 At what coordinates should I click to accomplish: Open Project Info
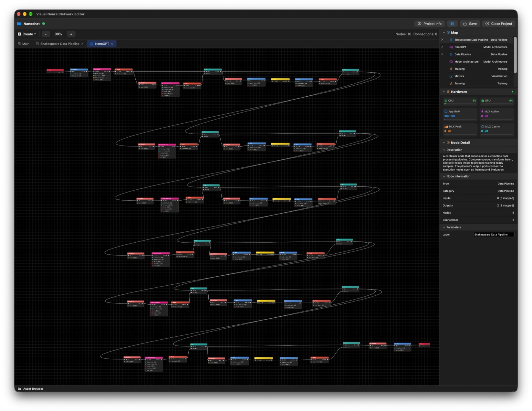[429, 24]
